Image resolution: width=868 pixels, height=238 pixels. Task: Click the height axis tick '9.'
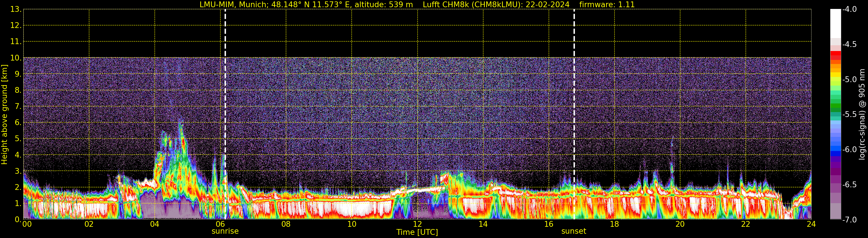pyautogui.click(x=18, y=74)
